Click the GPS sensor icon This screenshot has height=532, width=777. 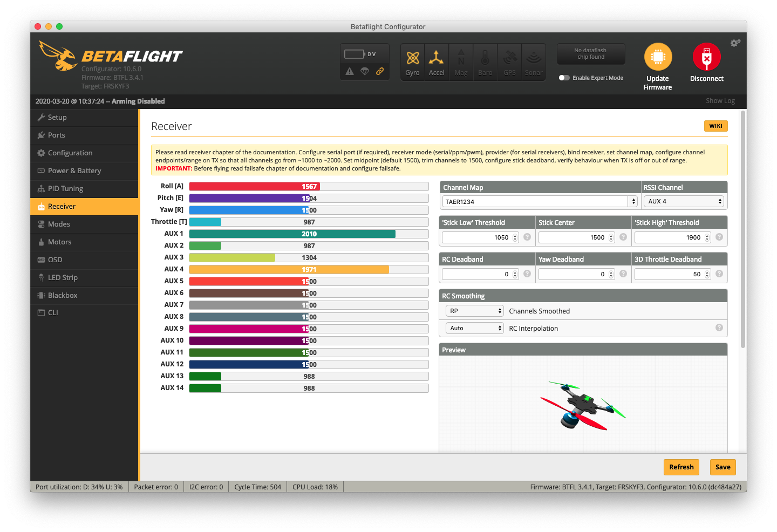click(x=509, y=57)
